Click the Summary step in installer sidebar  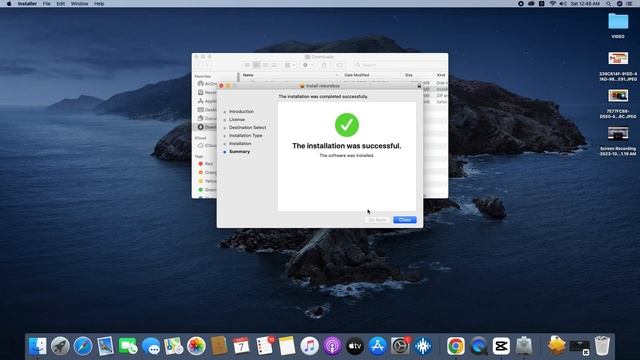pyautogui.click(x=239, y=152)
